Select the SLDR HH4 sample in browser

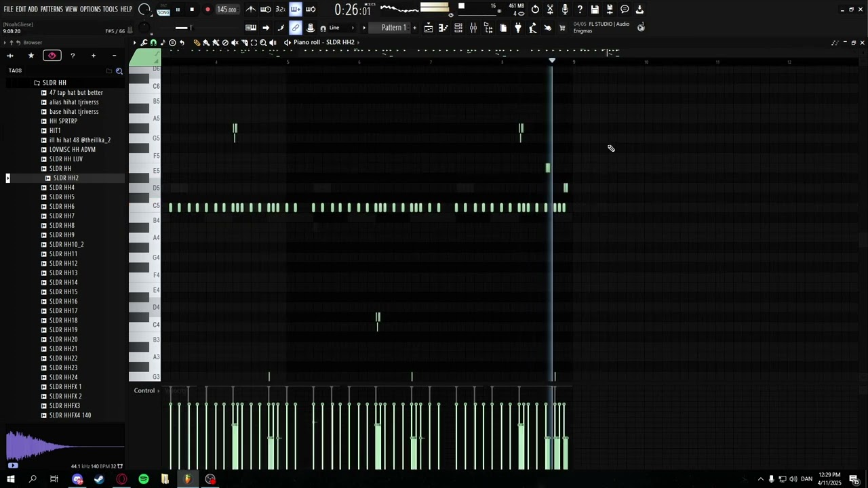(62, 188)
